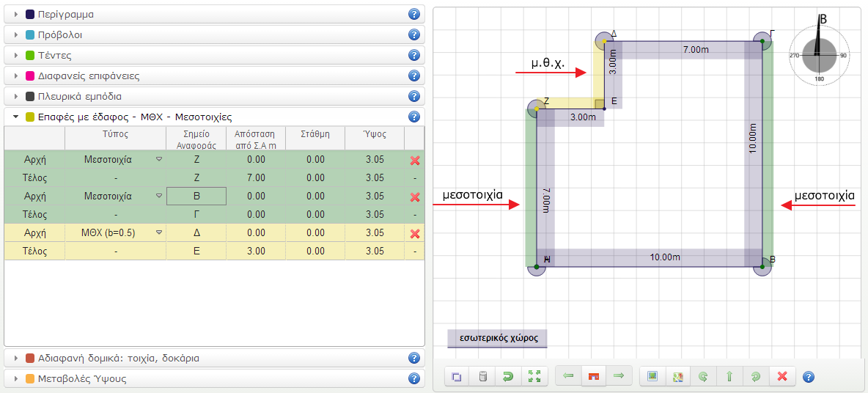Click the Google Maps background icon
Image resolution: width=868 pixels, height=393 pixels.
tap(678, 376)
